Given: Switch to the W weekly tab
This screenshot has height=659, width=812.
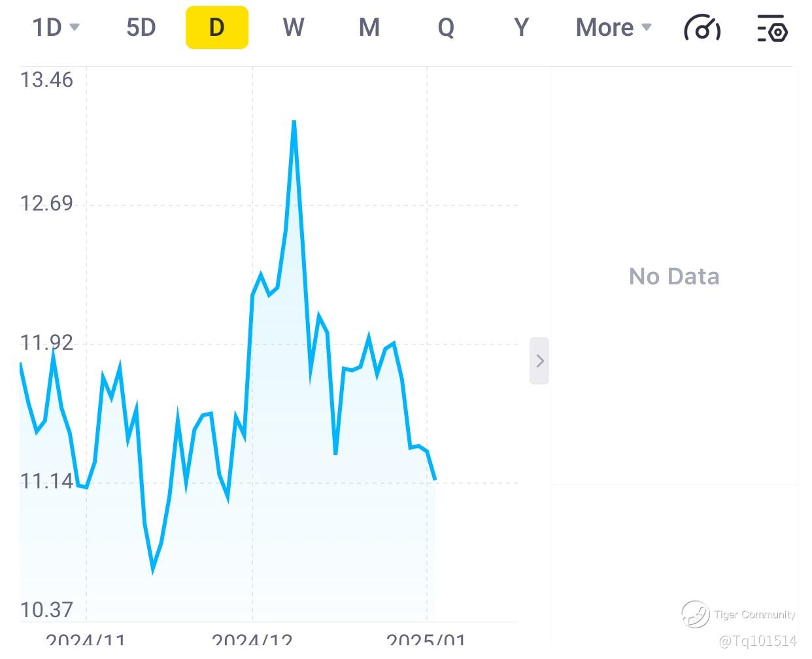Looking at the screenshot, I should pos(294,27).
